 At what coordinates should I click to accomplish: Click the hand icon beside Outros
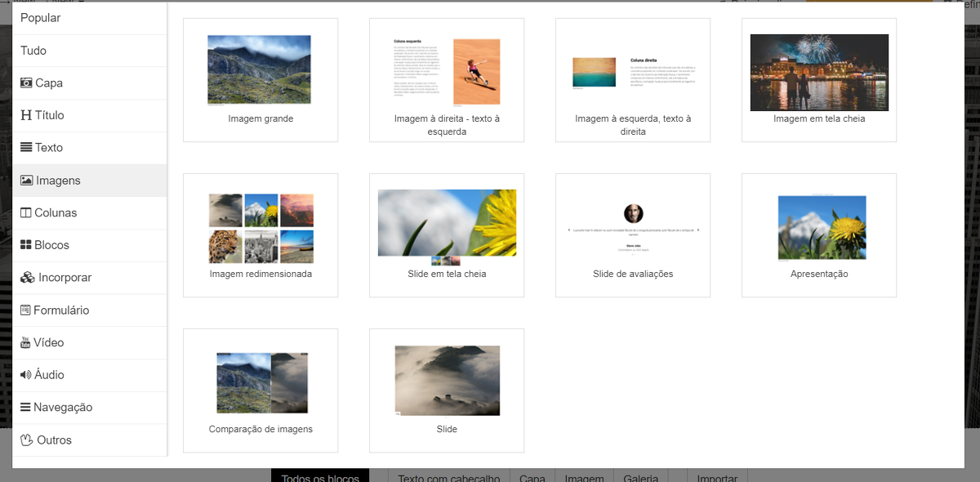point(27,440)
